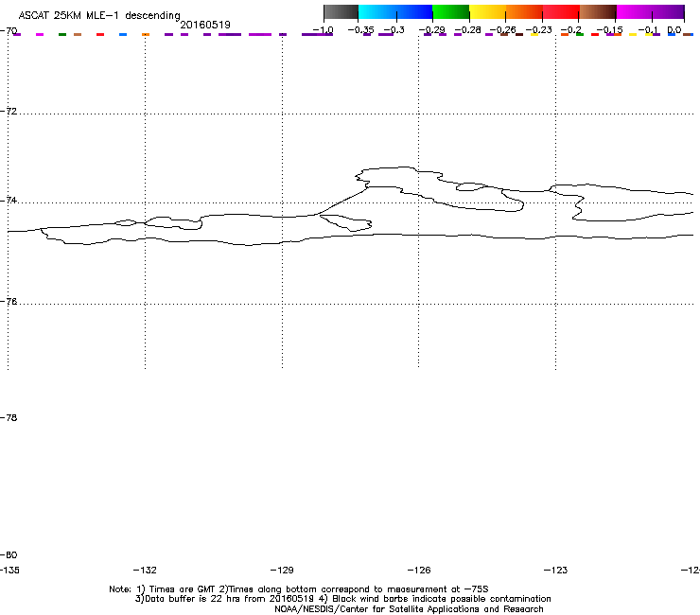Screen dimensions: 700x615
Task: Click the color bar label '-0.35'
Action: (x=360, y=30)
